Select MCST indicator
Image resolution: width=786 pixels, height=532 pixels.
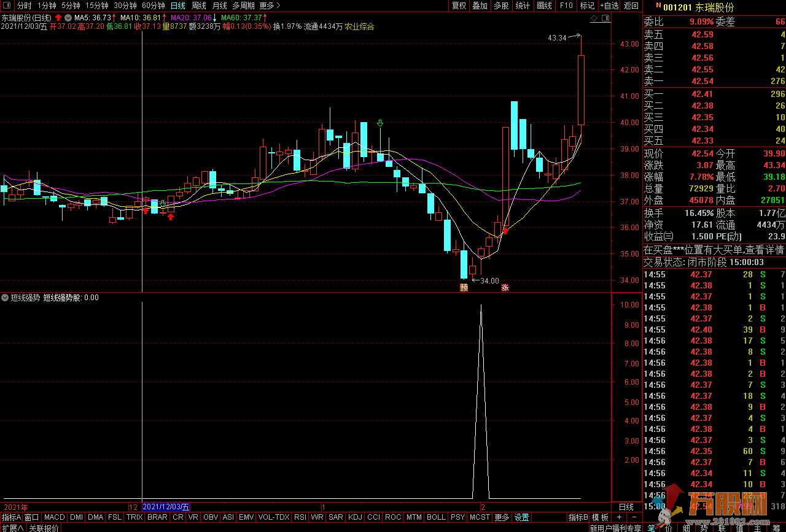480,517
